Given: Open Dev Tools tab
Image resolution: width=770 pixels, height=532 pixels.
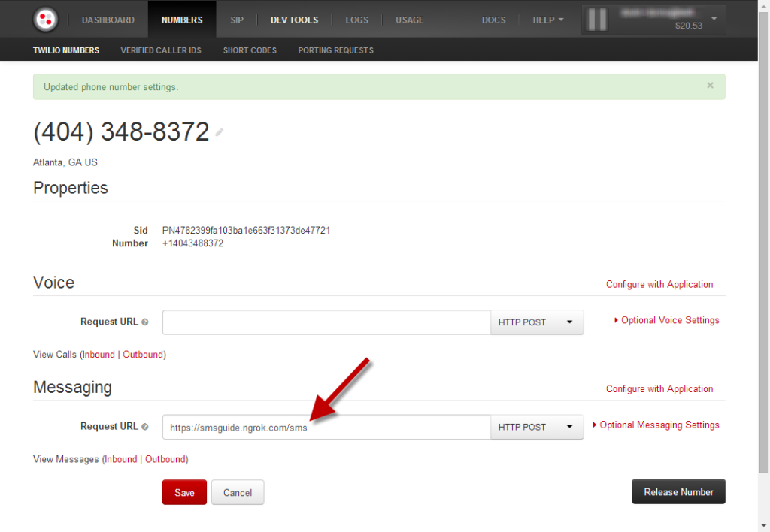Looking at the screenshot, I should point(294,20).
